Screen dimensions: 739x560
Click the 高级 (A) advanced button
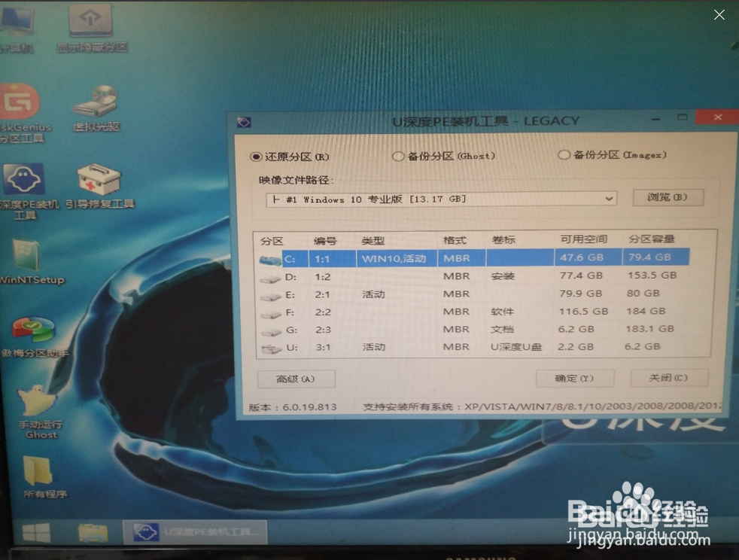(296, 379)
